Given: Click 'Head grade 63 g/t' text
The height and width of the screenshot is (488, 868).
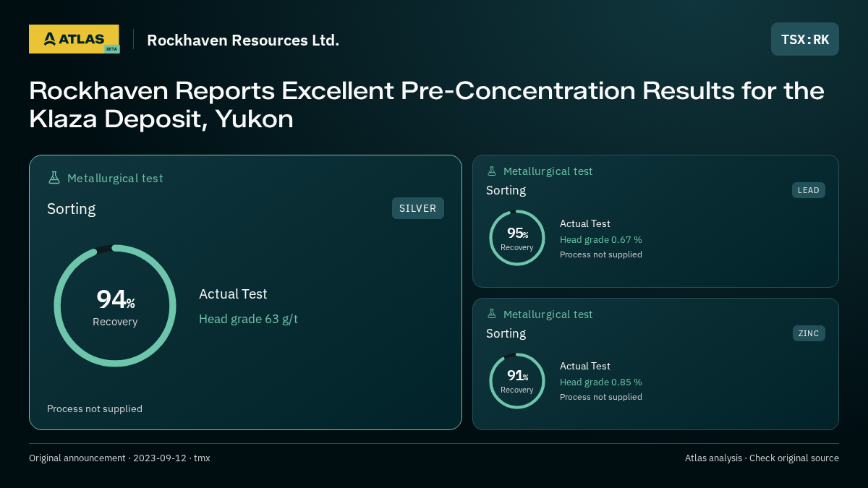Looking at the screenshot, I should [248, 319].
